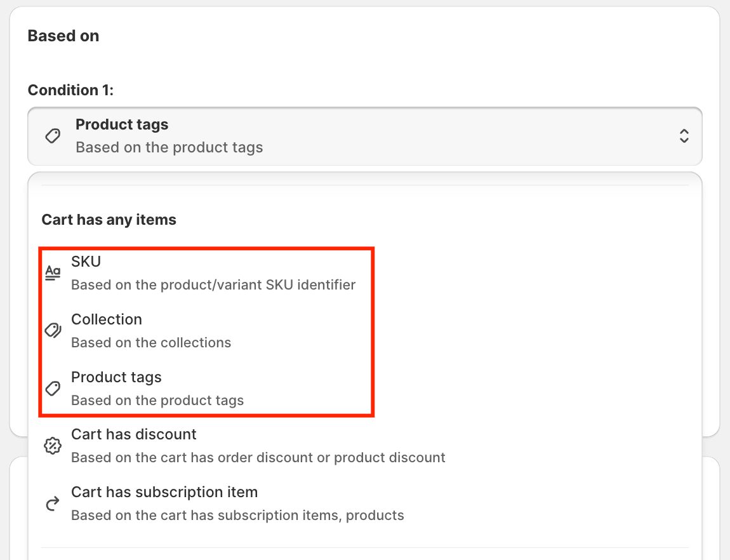Image resolution: width=730 pixels, height=560 pixels.
Task: Click the tag icon beside Product tags option
Action: (53, 389)
